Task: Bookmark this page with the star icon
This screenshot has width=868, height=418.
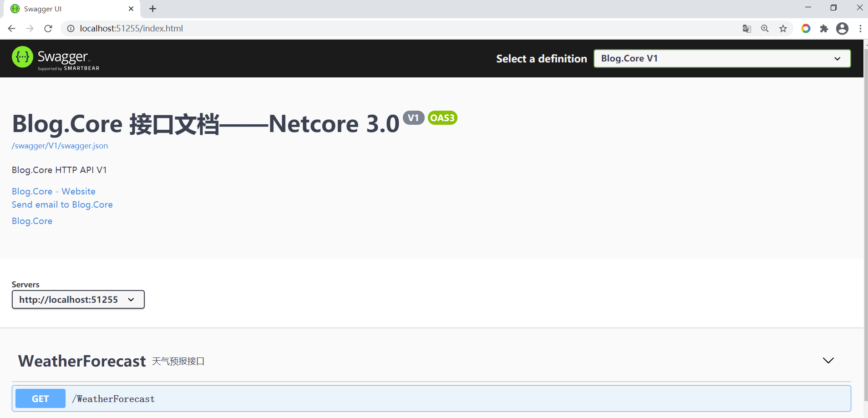Action: (783, 29)
